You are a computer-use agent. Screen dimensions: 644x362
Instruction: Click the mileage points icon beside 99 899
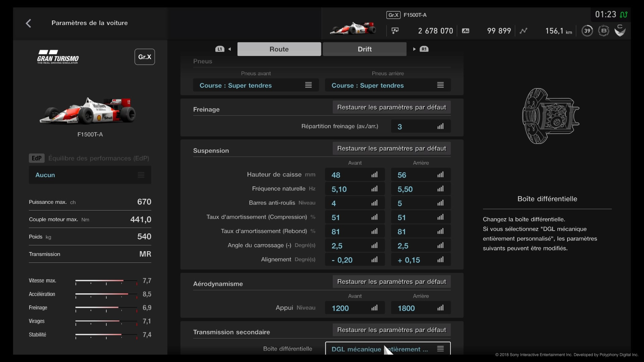pos(466,31)
